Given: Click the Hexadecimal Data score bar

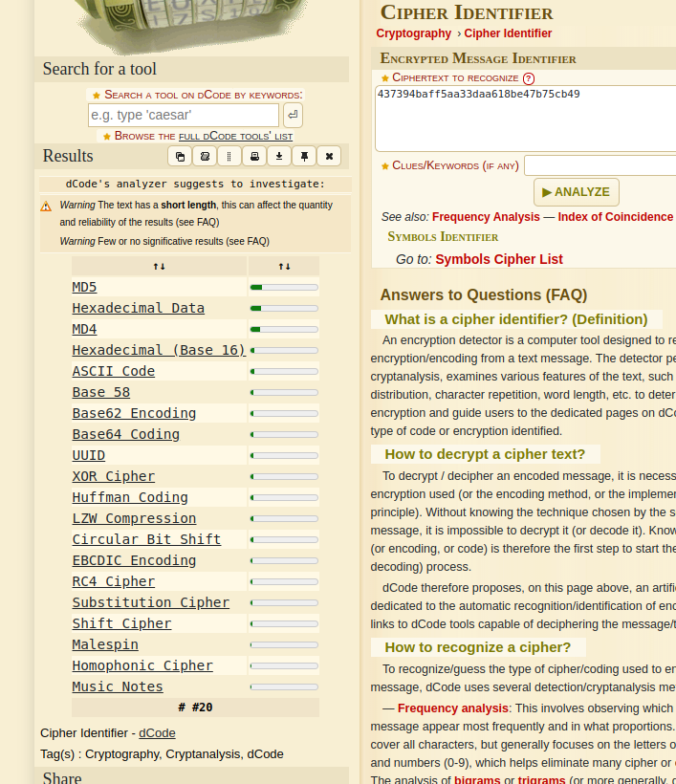Looking at the screenshot, I should point(284,309).
